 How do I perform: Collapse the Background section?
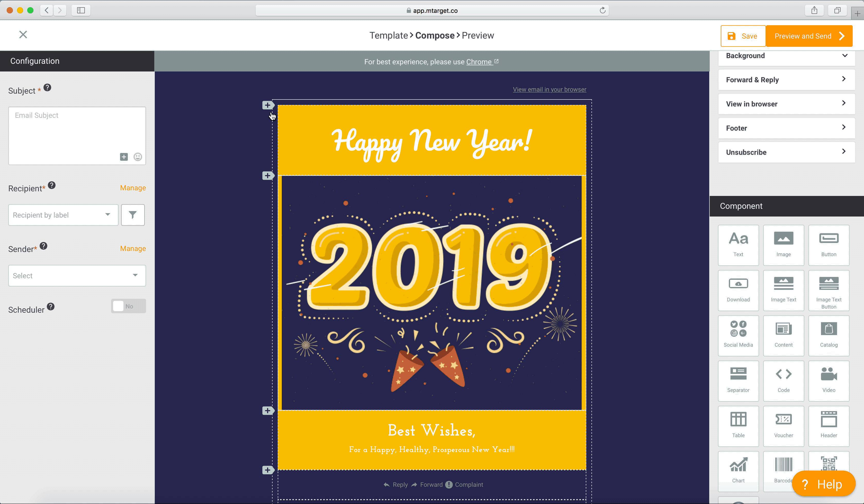786,56
